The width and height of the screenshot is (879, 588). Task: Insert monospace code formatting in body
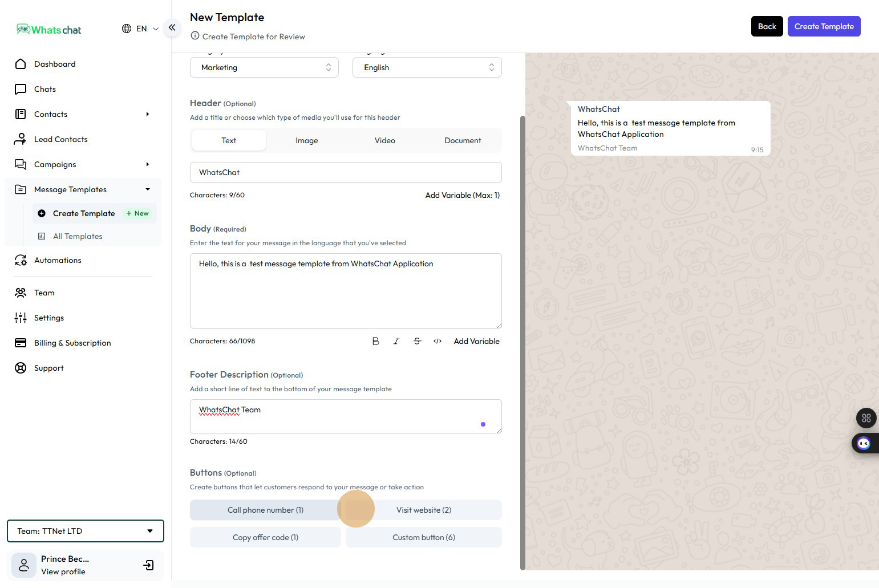(438, 341)
